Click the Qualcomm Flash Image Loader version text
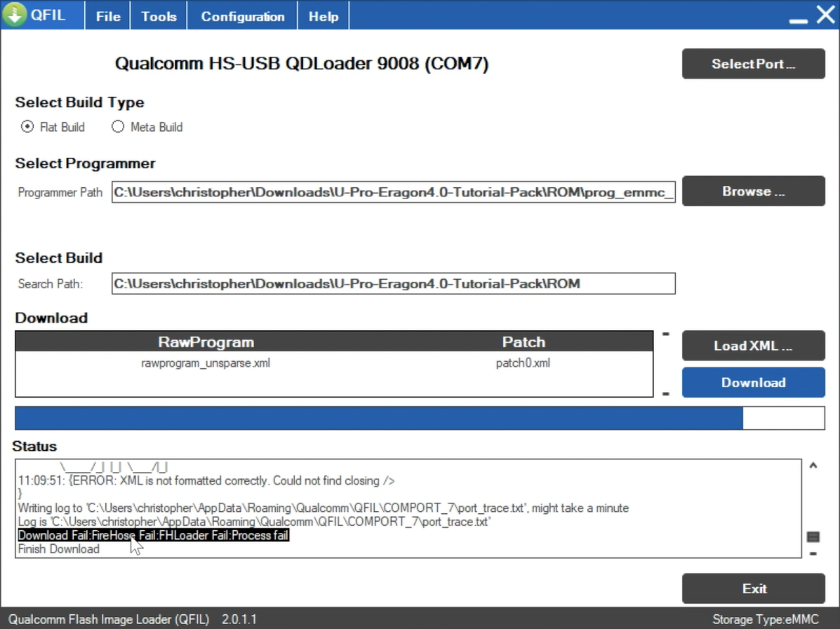840x629 pixels. click(132, 619)
